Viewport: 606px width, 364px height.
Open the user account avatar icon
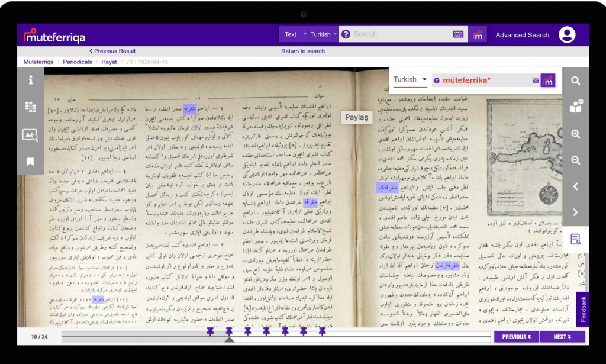click(566, 35)
